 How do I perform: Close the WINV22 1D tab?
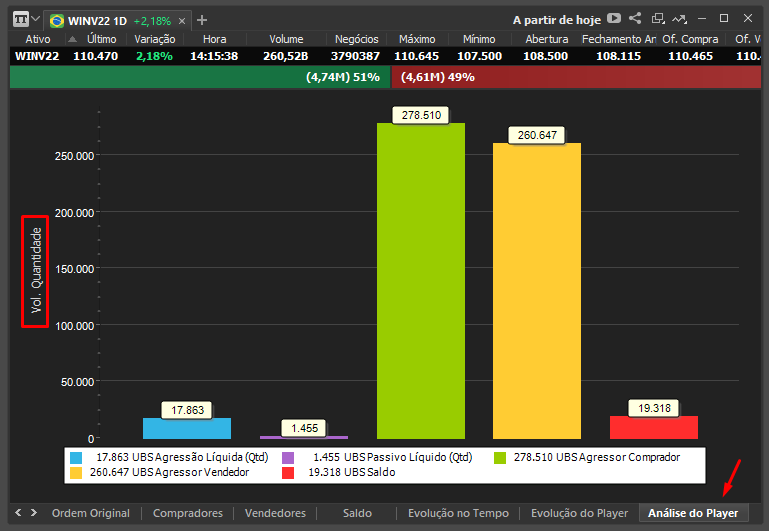point(182,21)
